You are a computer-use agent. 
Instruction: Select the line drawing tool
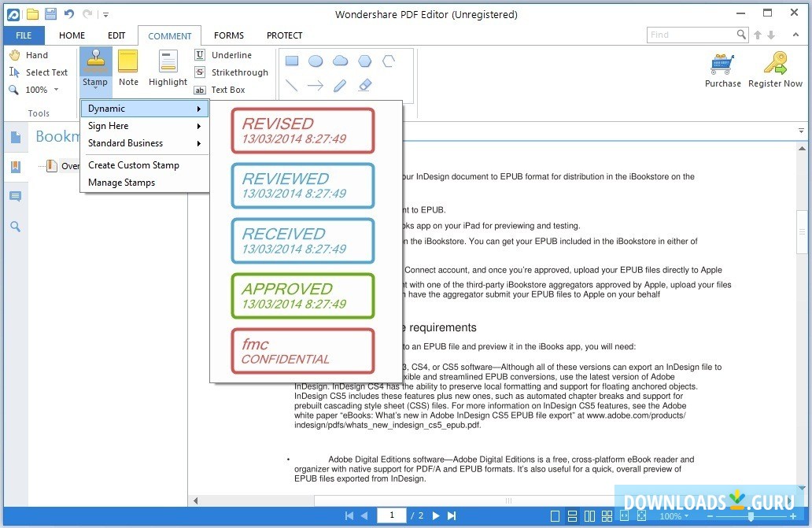(x=292, y=85)
